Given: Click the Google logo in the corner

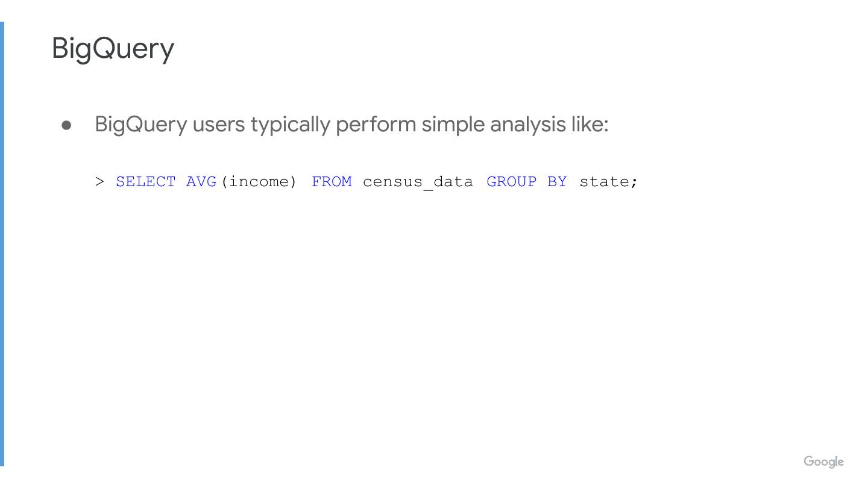Looking at the screenshot, I should coord(823,462).
